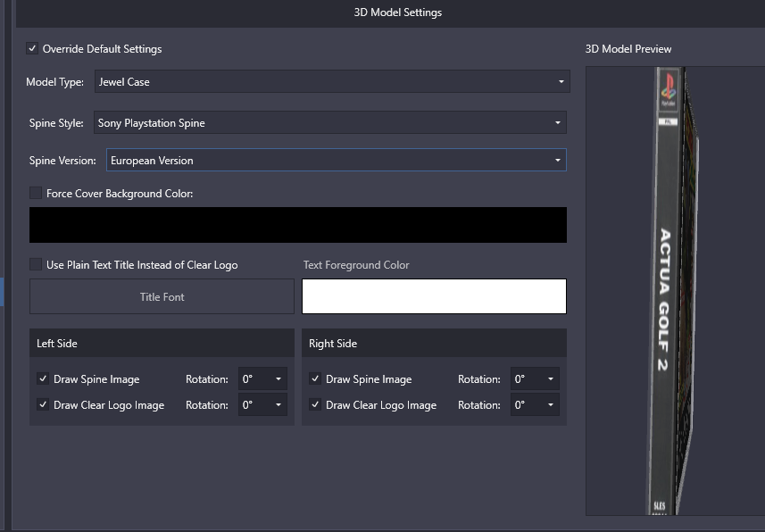Toggle Right Side Draw Clear Logo Image checkbox

coord(315,404)
